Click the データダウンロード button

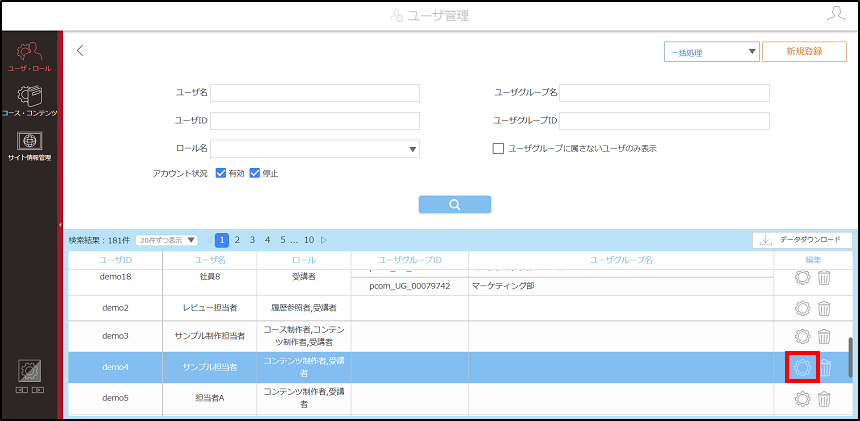tap(802, 240)
